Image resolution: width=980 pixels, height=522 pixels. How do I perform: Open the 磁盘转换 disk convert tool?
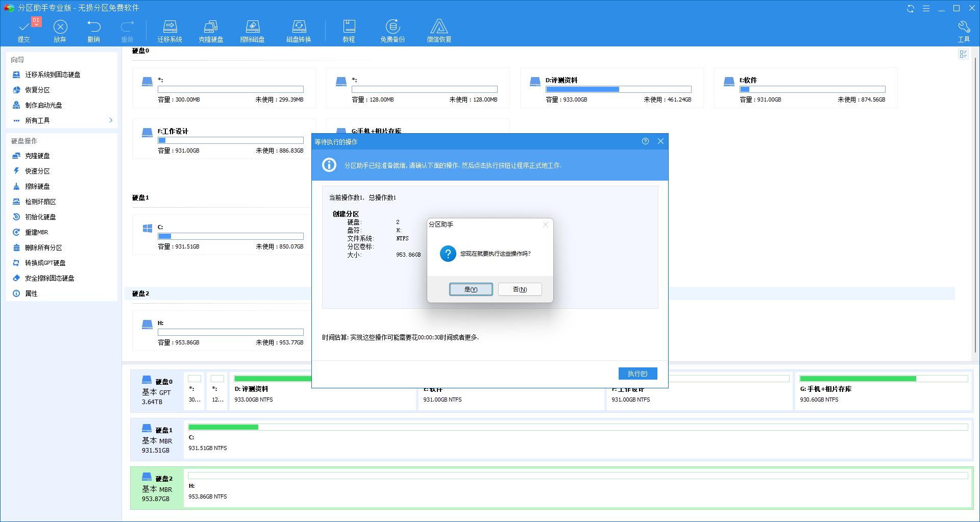tap(299, 27)
